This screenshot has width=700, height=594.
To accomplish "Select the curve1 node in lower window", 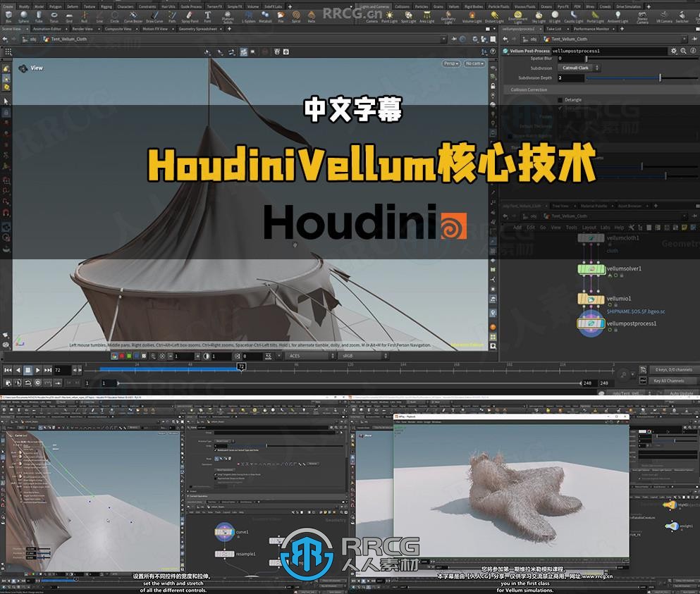I will [225, 533].
